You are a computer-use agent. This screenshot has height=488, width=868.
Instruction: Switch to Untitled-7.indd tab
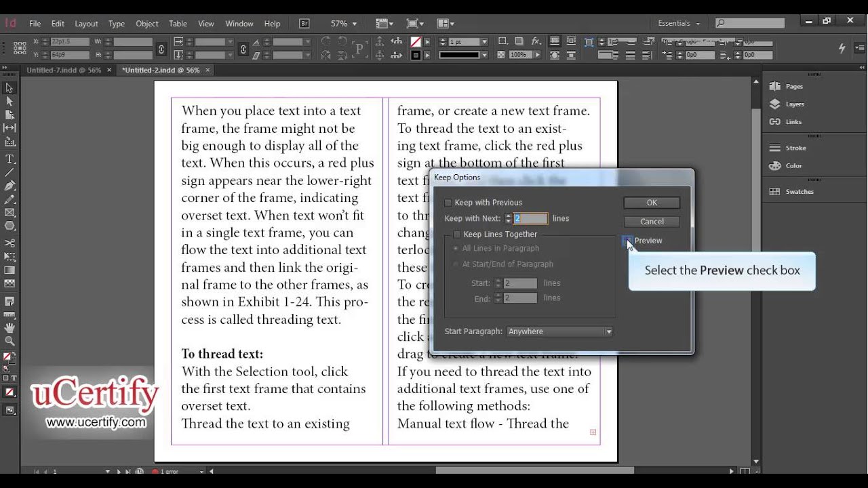click(64, 70)
